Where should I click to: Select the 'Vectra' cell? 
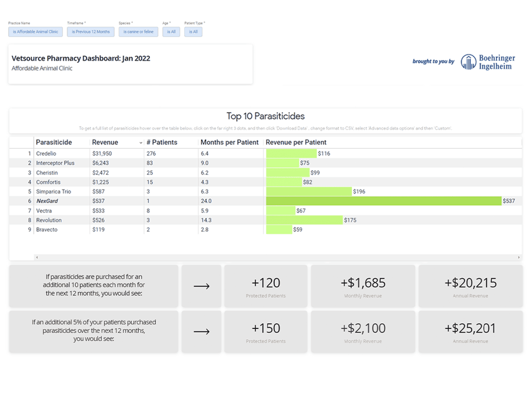pos(44,211)
